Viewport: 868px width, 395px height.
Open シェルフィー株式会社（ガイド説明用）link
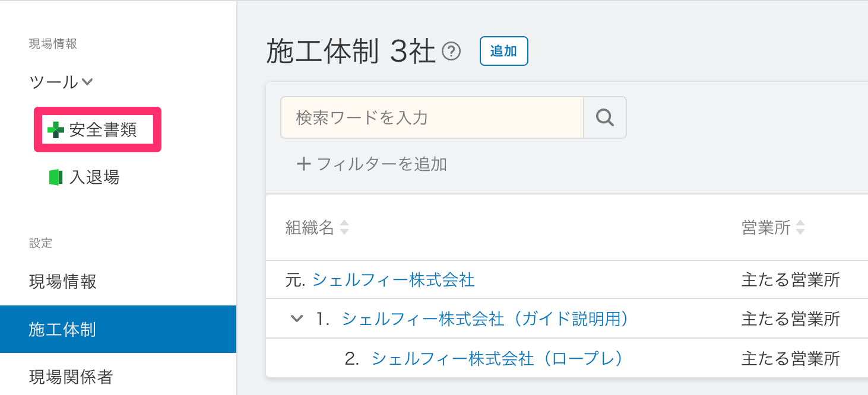tap(485, 319)
